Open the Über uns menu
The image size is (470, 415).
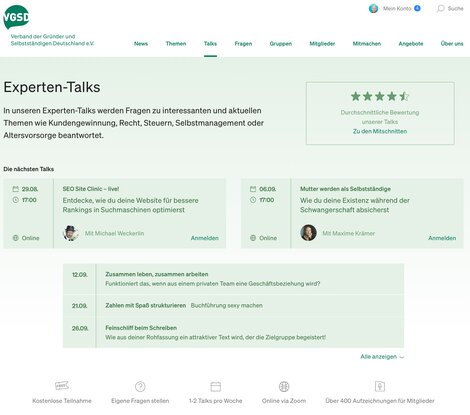click(x=452, y=44)
